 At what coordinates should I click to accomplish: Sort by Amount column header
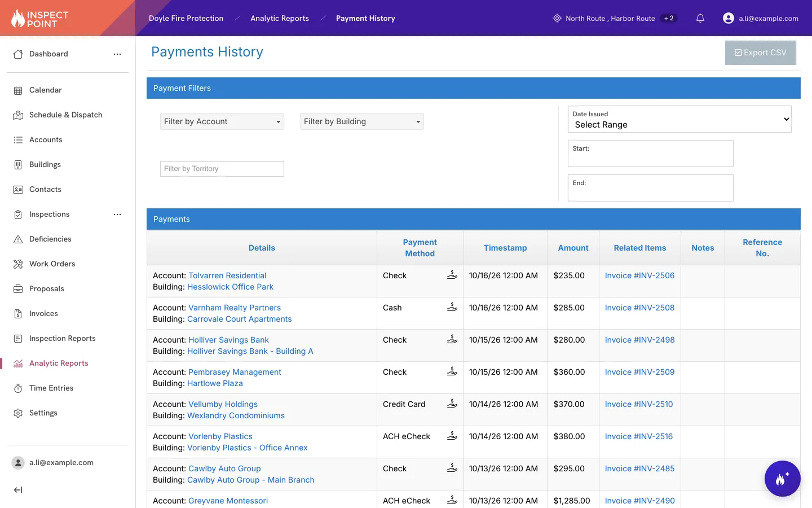pyautogui.click(x=573, y=248)
